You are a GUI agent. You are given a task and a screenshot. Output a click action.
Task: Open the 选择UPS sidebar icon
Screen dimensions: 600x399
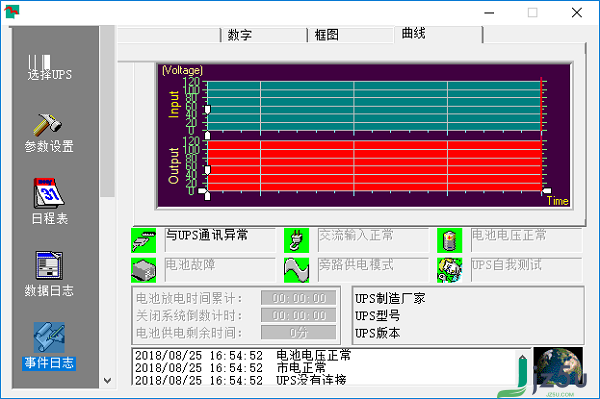click(x=49, y=68)
